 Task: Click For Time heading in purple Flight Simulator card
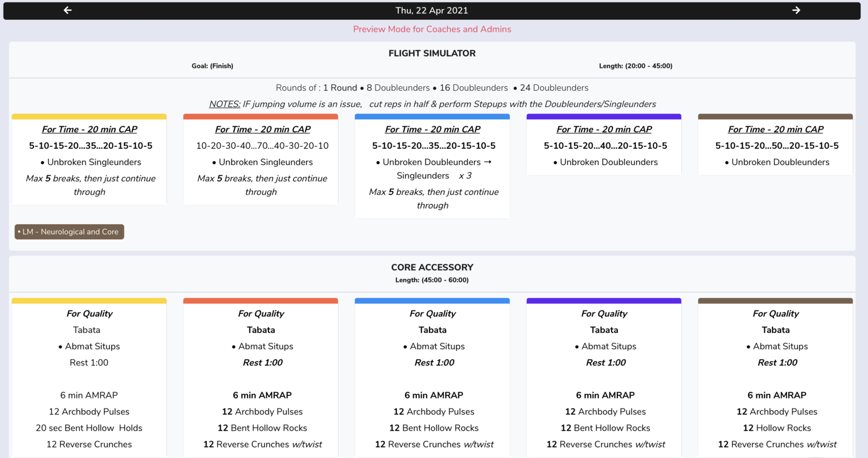[x=604, y=130]
